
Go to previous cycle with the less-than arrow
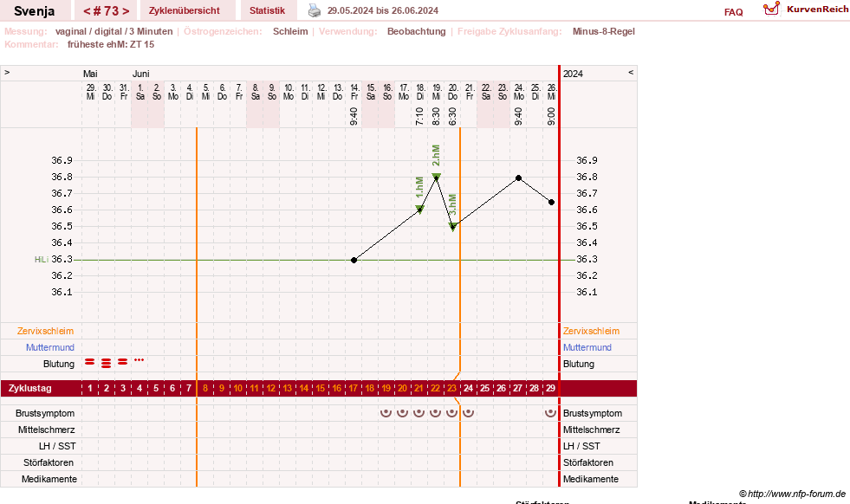86,11
